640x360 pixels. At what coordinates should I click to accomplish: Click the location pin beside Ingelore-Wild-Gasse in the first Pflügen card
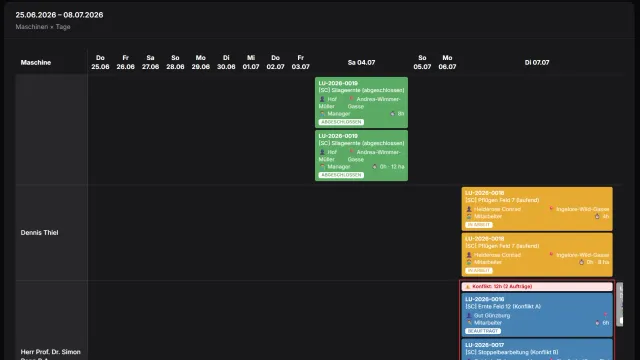pyautogui.click(x=551, y=209)
